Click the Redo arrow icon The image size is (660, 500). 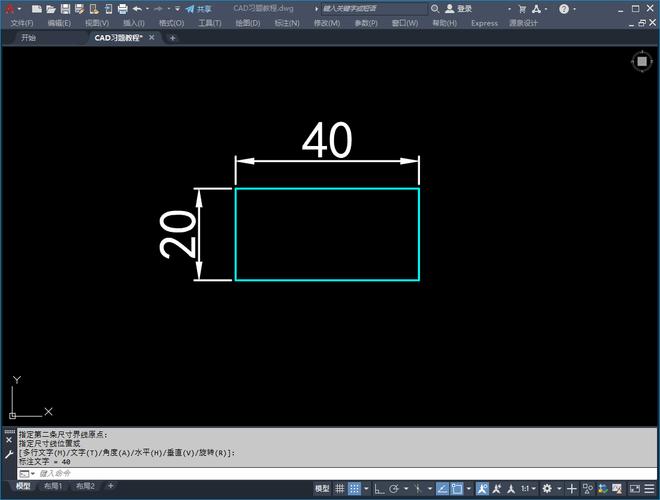click(158, 9)
